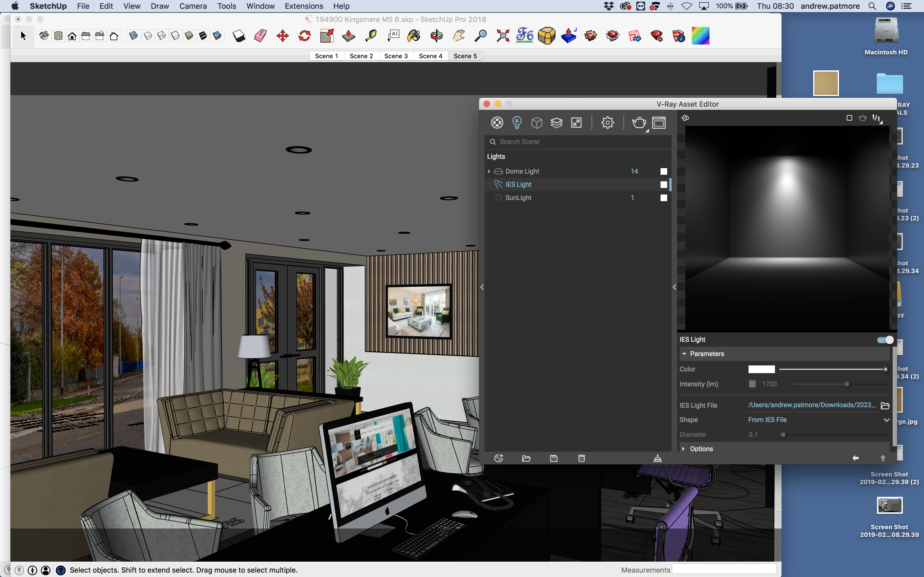Click the Delete asset button at bottom of panel
The width and height of the screenshot is (924, 577).
[580, 458]
